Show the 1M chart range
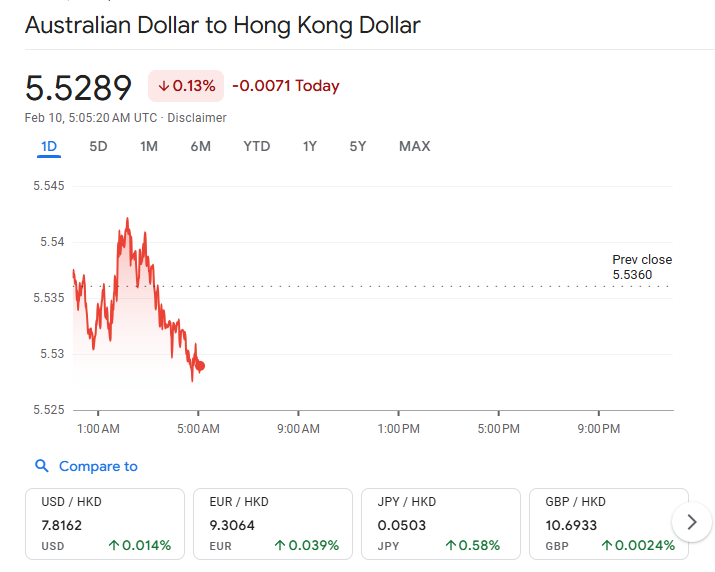The image size is (715, 572). pyautogui.click(x=149, y=146)
